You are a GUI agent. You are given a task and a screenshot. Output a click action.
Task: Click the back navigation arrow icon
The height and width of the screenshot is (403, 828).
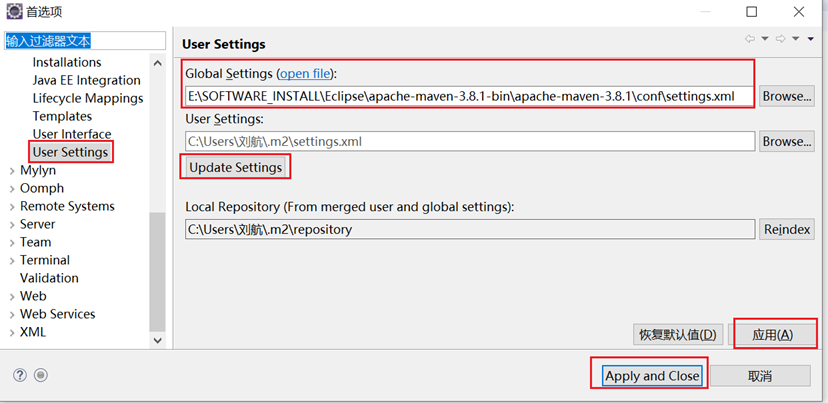click(750, 39)
